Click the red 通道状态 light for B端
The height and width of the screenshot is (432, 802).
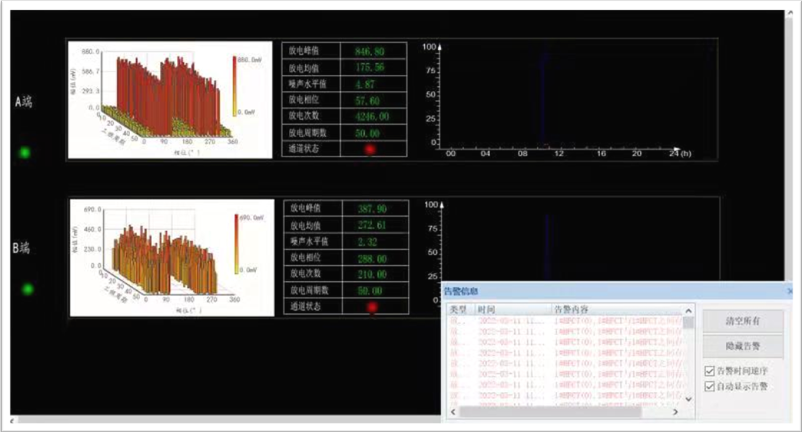pos(371,307)
